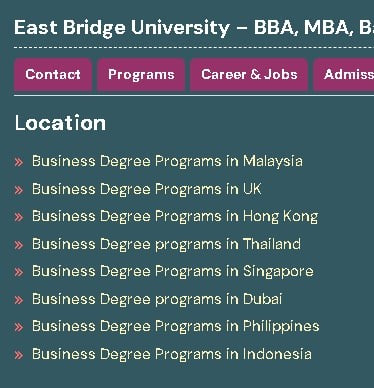Open Business Degree Programs in UK
Viewport: 374px width, 388px height.
147,189
